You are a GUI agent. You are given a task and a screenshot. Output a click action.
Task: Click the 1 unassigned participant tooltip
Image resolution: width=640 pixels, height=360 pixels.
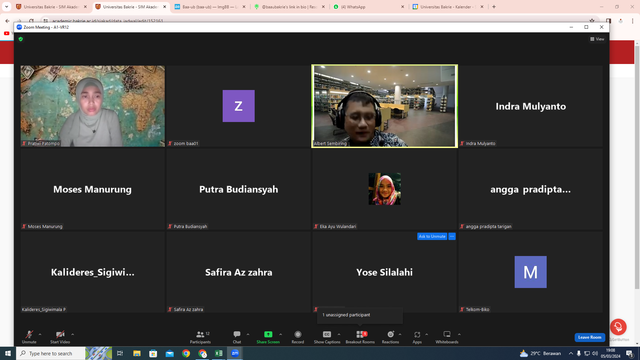tap(360, 315)
